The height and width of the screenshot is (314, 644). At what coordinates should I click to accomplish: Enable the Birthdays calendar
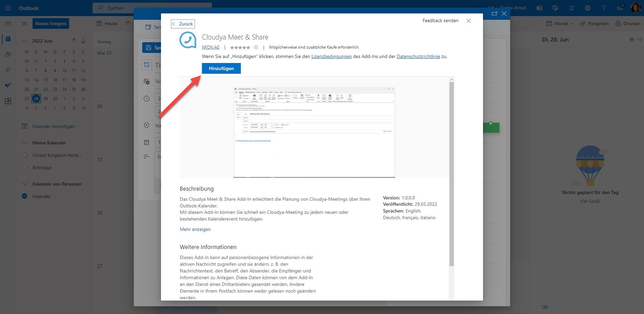(x=24, y=167)
